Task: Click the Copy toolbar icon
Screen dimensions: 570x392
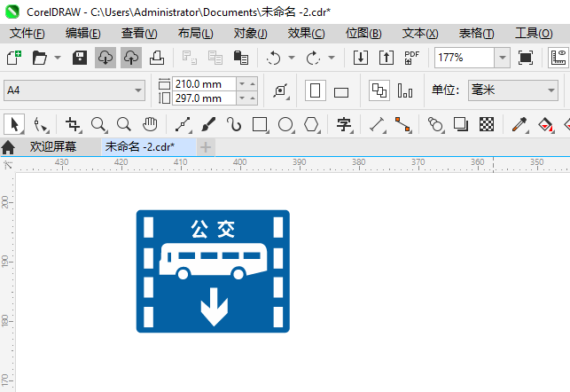Action: coord(215,58)
